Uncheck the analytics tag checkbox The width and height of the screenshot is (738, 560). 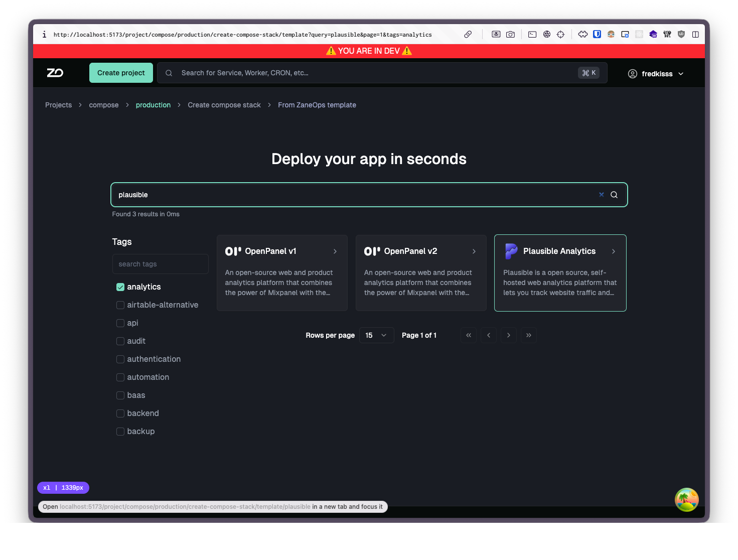[120, 287]
